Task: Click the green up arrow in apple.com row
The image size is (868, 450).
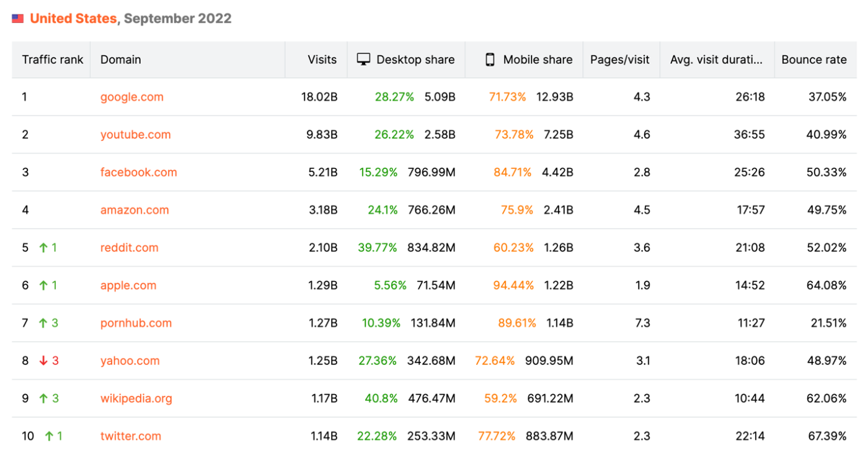Action: pos(43,286)
